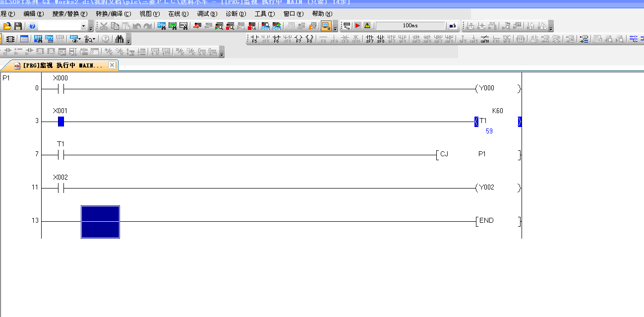Image resolution: width=644 pixels, height=317 pixels.
Task: Click the binoculars search icon
Action: tap(119, 39)
